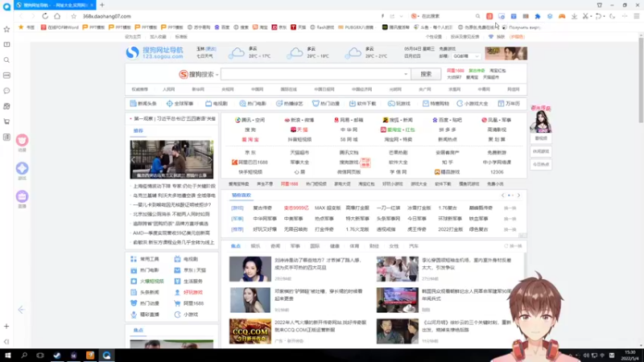This screenshot has height=362, width=644.
Task: Bookmark this page with the star icon
Action: (73, 16)
